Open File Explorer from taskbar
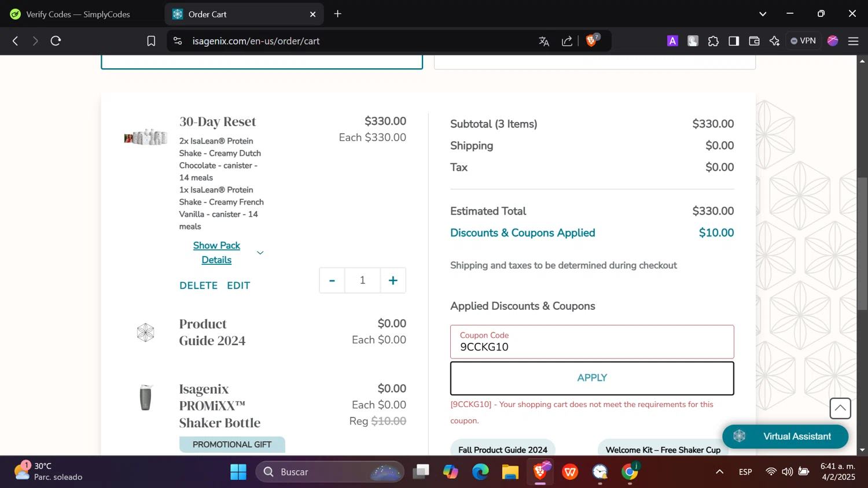The image size is (868, 488). click(x=510, y=472)
